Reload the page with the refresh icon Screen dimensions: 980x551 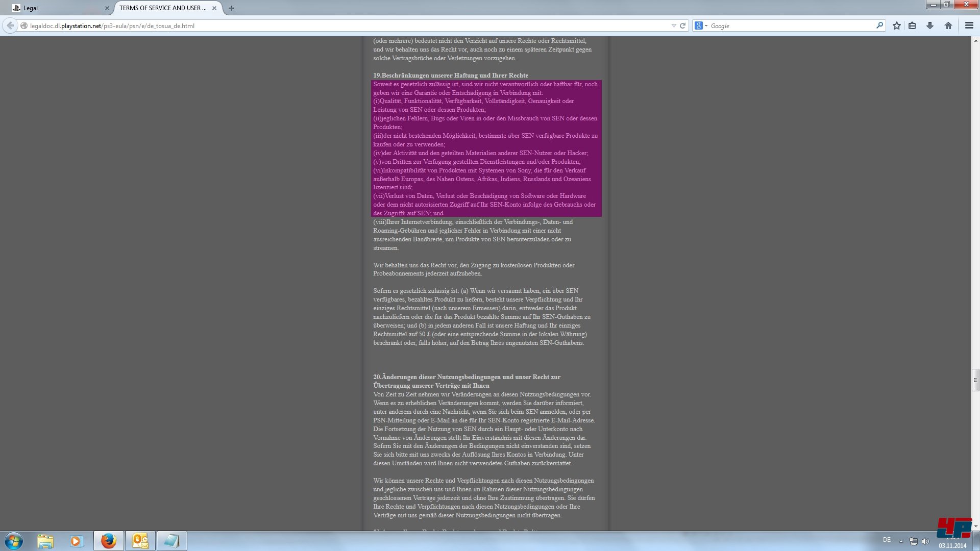[x=682, y=26]
